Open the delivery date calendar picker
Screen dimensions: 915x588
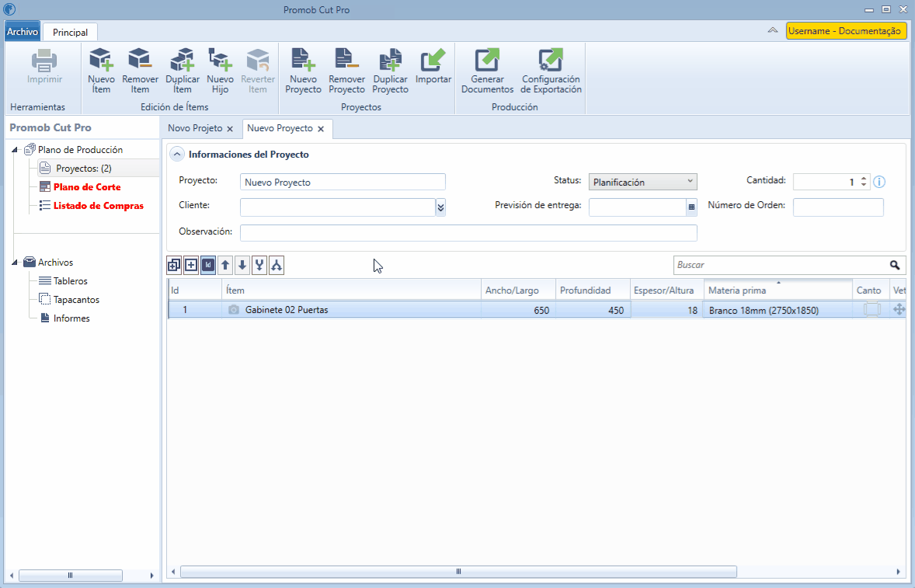[x=691, y=207]
